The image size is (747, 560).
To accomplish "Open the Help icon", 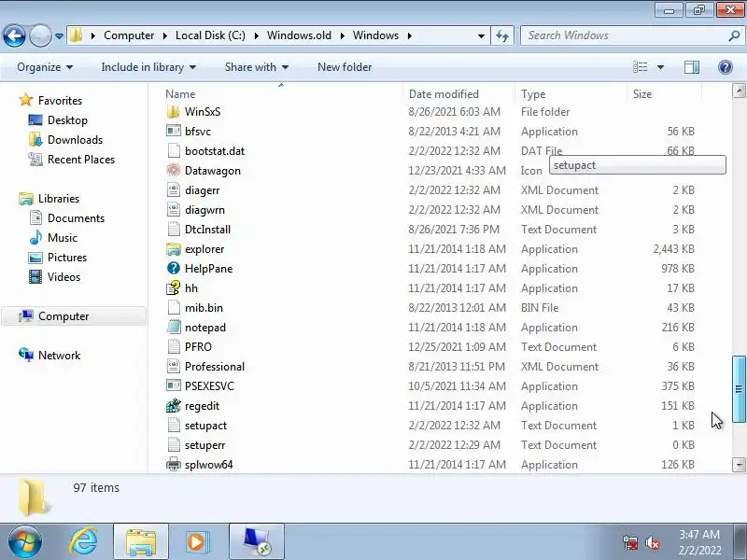I will [x=726, y=67].
